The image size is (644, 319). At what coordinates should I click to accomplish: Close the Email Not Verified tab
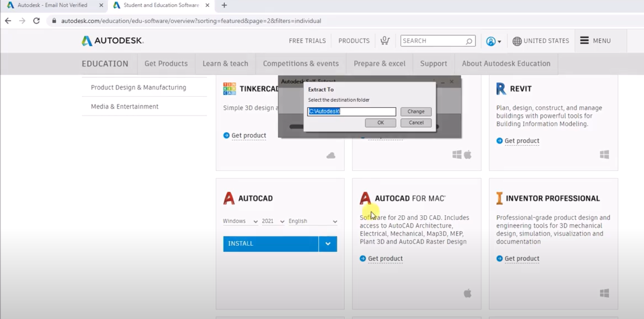click(x=101, y=5)
